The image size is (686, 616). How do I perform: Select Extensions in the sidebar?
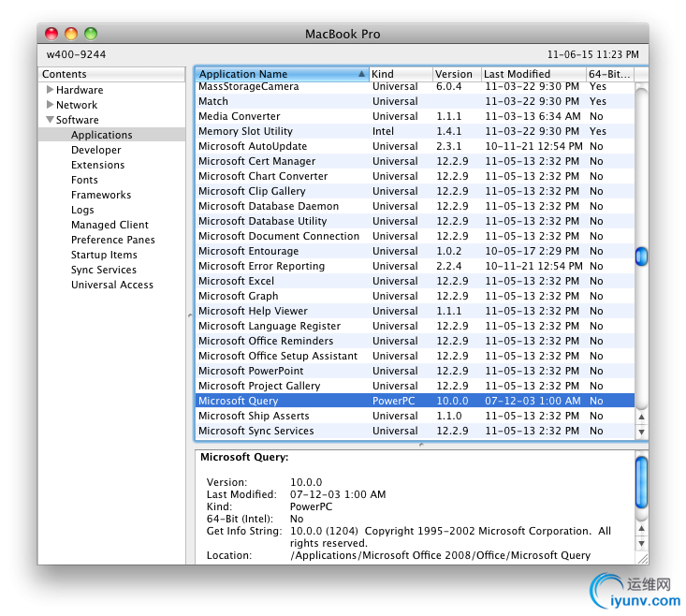97,165
